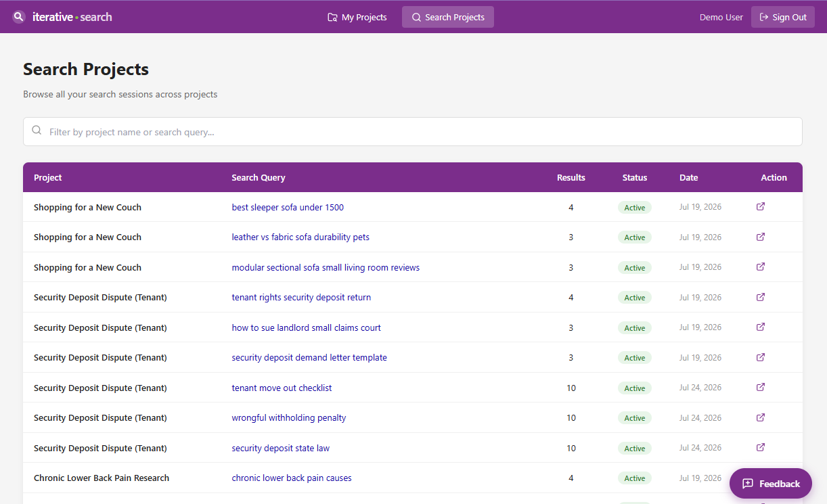
Task: Open 'modular sectional sofa small living room reviews'
Action: [x=326, y=268]
